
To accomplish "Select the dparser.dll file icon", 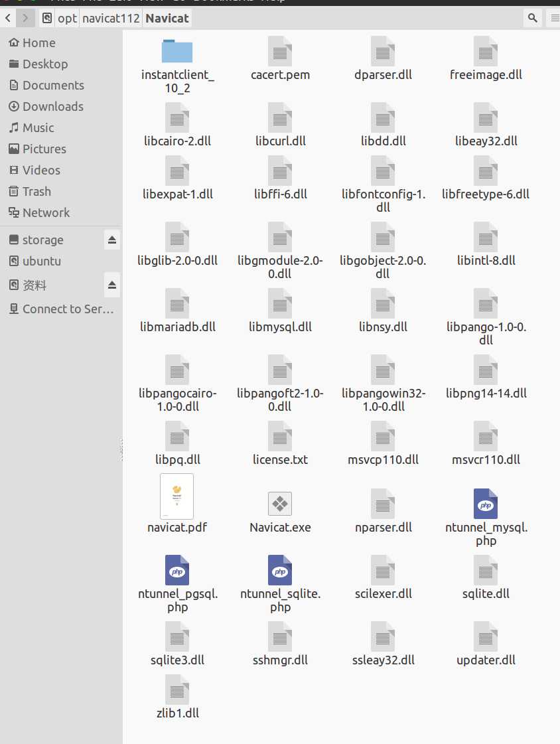I will [x=383, y=50].
